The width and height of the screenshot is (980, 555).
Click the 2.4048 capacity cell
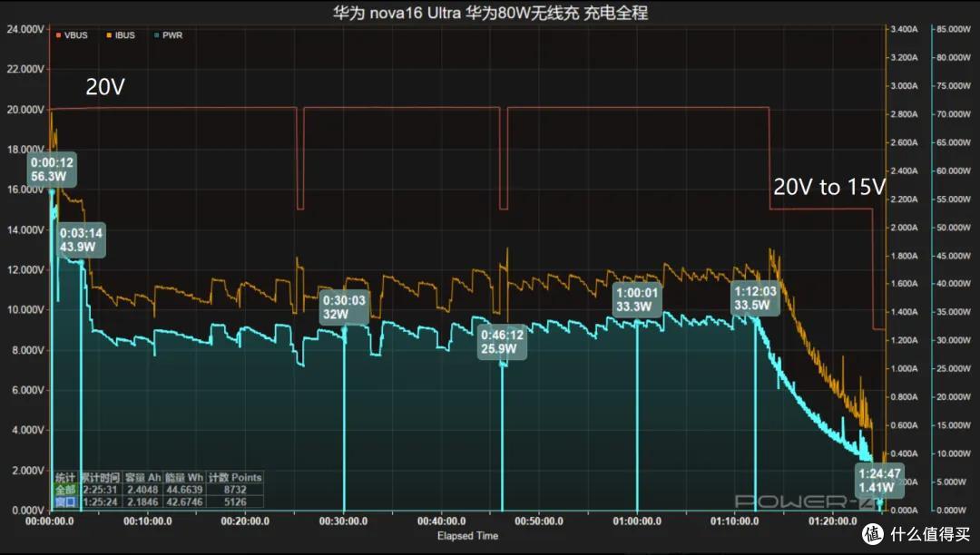(x=142, y=490)
